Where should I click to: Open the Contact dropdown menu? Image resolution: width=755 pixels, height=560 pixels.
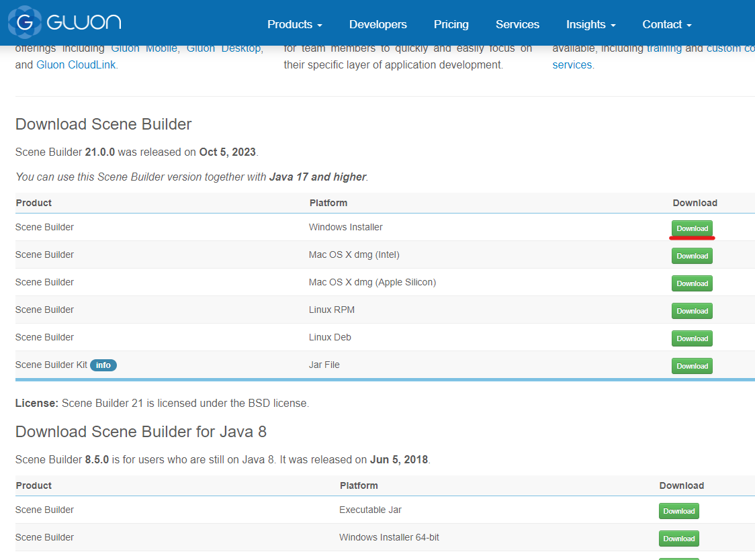click(x=666, y=24)
